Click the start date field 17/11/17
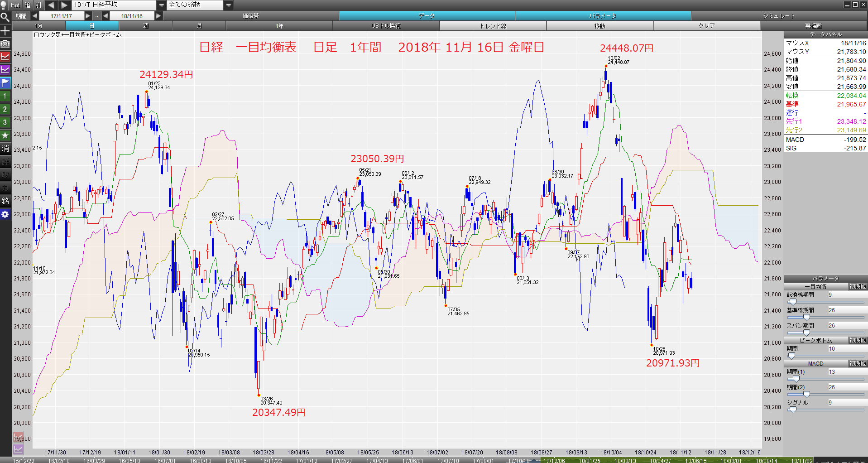Image resolution: width=868 pixels, height=463 pixels. [x=61, y=16]
